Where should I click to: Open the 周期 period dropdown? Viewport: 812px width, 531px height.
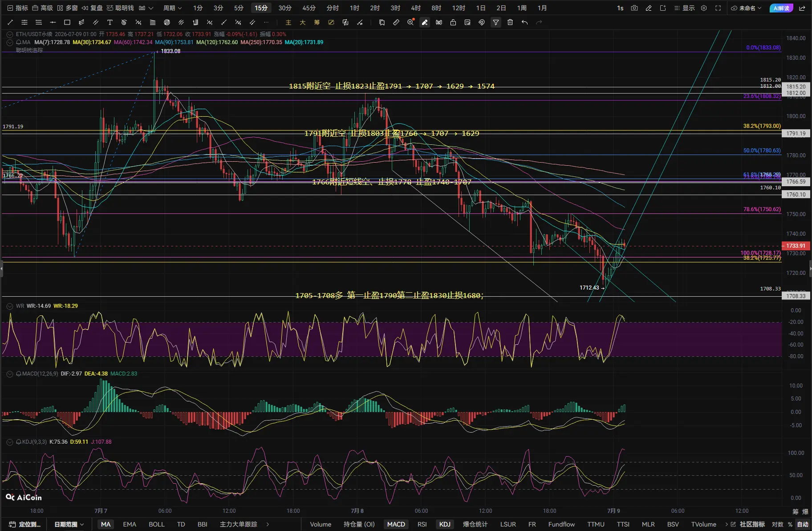172,8
